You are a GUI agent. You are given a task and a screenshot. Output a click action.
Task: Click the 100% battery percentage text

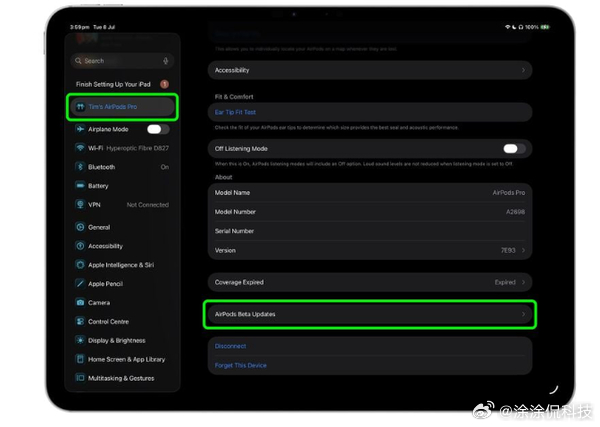pos(532,27)
